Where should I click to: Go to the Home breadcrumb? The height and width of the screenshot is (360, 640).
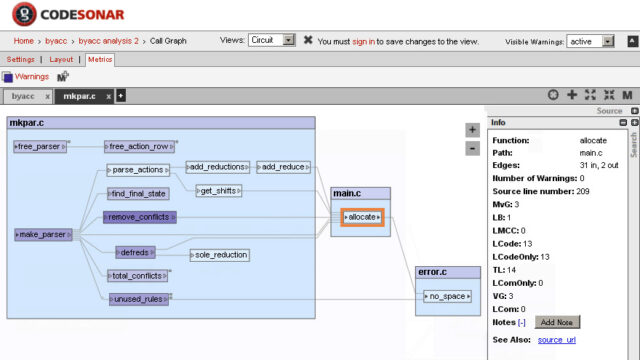pos(24,41)
